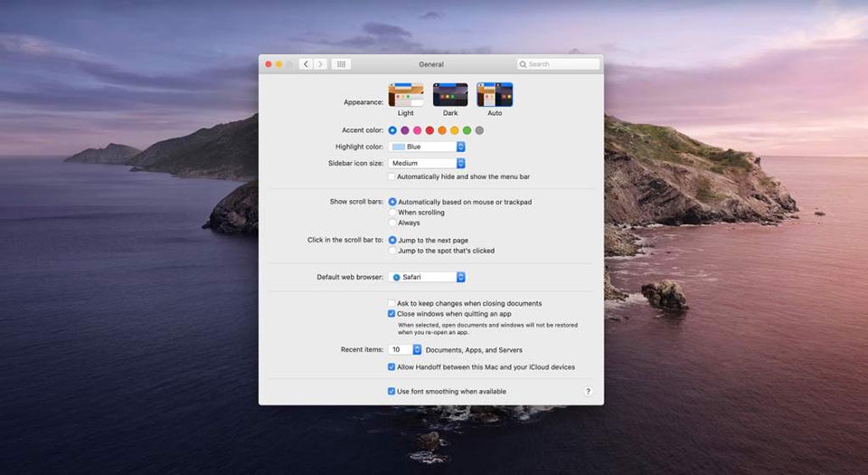Minimize the General window with yellow button
Image resolution: width=868 pixels, height=475 pixels.
[279, 64]
